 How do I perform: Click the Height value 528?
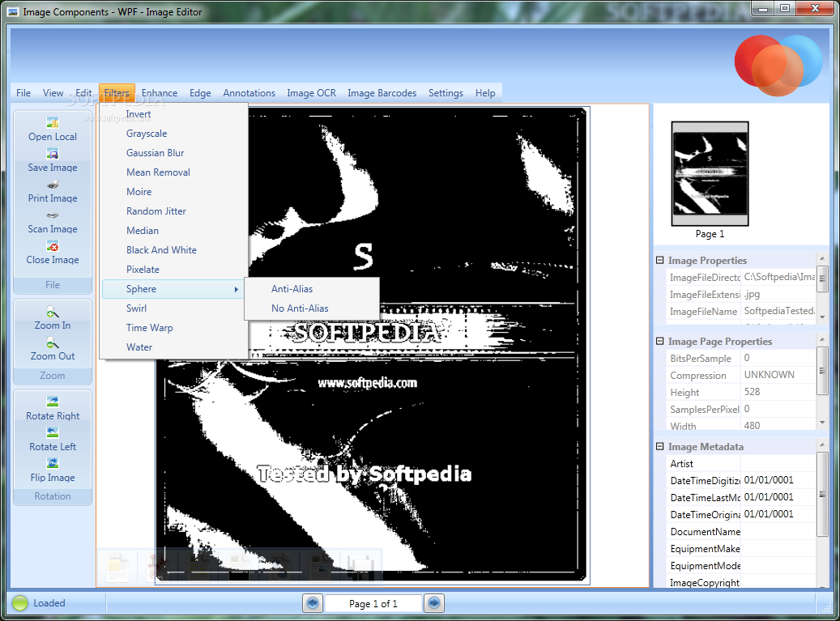coord(753,392)
